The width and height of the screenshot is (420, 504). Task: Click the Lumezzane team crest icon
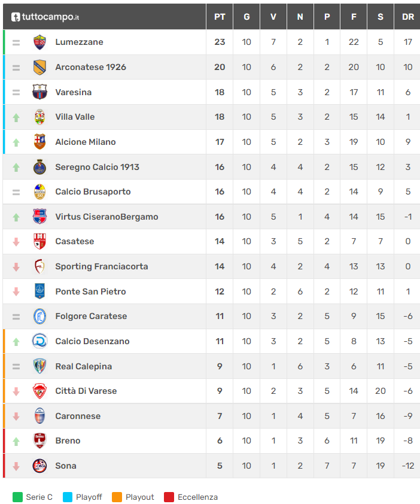click(x=39, y=42)
